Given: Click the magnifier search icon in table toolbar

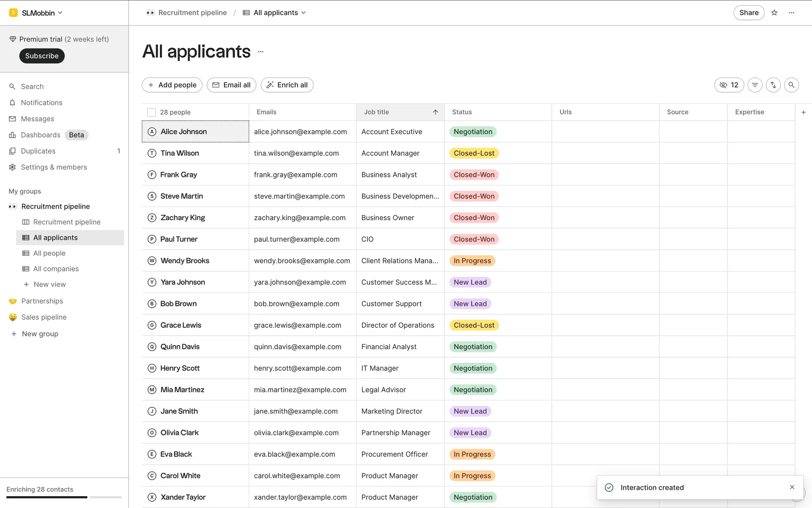Looking at the screenshot, I should click(x=791, y=85).
